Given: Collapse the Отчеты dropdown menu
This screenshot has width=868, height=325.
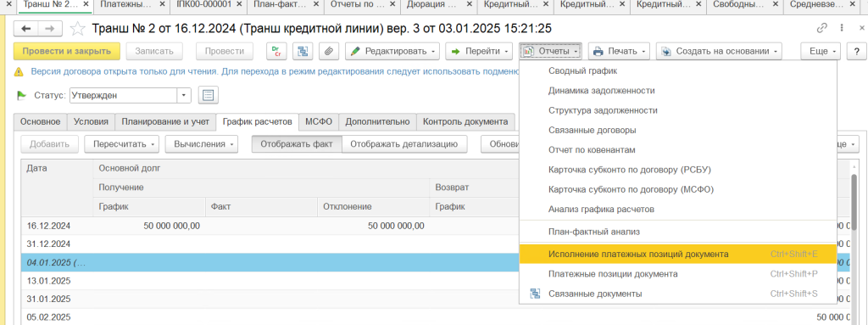Looking at the screenshot, I should point(550,51).
